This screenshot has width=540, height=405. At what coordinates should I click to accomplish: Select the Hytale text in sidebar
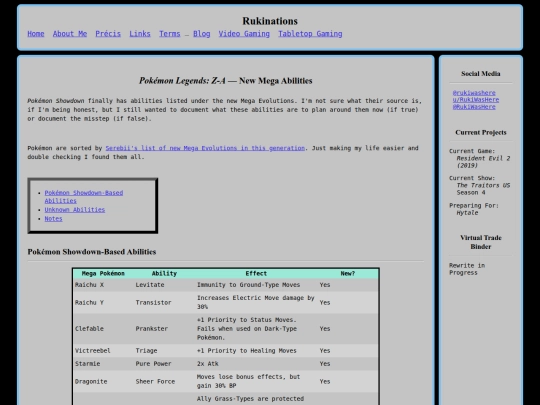click(x=467, y=213)
